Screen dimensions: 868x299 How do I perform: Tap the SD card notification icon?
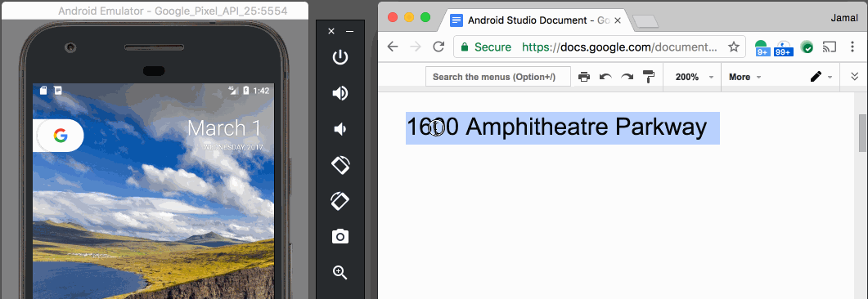pyautogui.click(x=43, y=91)
